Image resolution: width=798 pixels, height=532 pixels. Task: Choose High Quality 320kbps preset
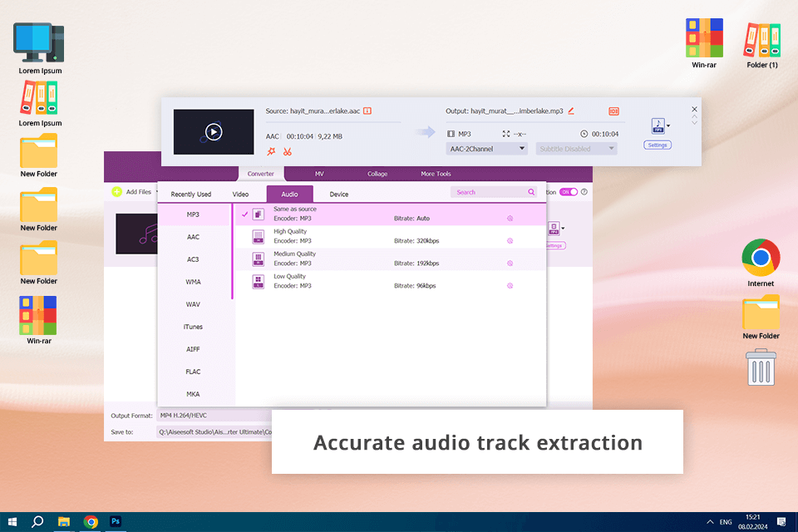click(390, 236)
